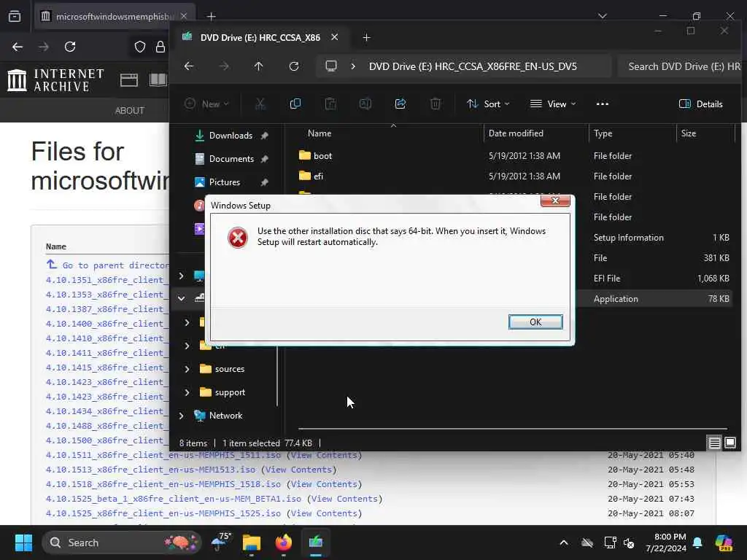The height and width of the screenshot is (560, 747).
Task: Open the Windows Start menu
Action: click(23, 542)
